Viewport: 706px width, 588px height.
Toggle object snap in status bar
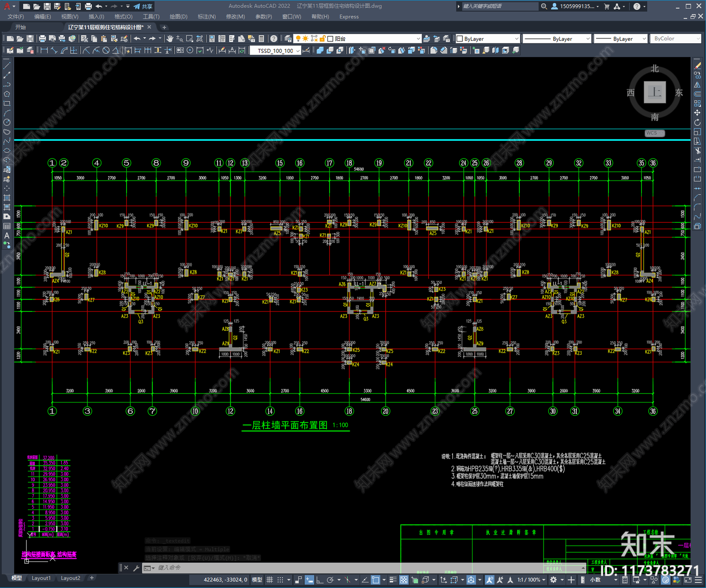tap(376, 580)
